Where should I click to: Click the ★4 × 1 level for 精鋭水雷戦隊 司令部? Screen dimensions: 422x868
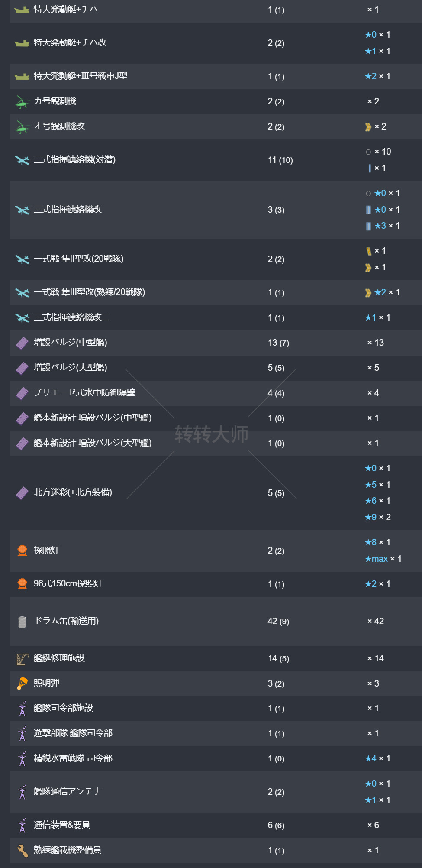(377, 758)
